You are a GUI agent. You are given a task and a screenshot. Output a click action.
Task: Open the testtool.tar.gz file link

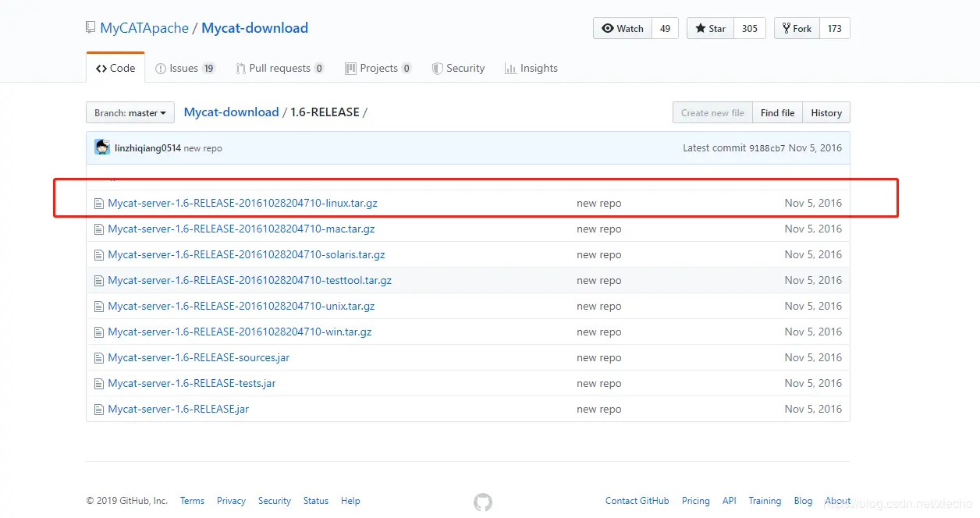coord(250,281)
